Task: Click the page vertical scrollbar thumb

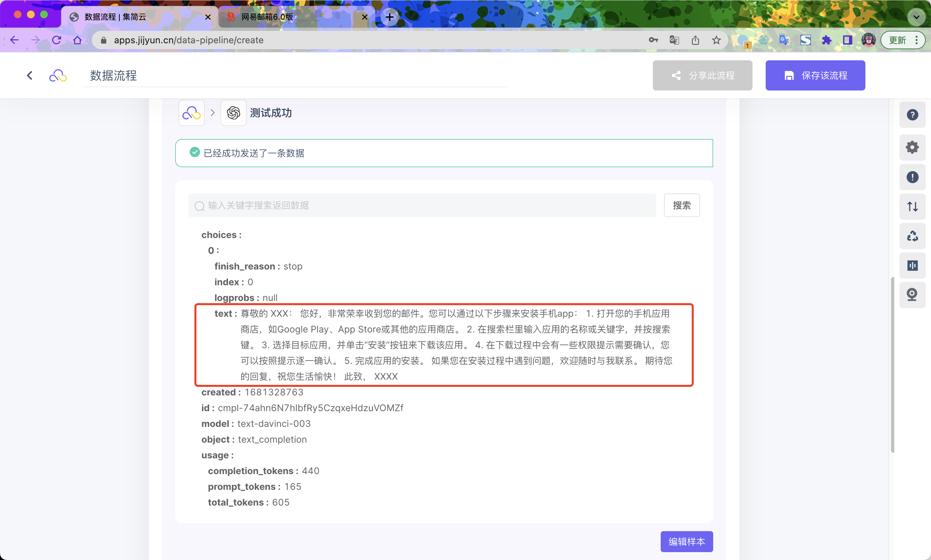Action: click(892, 364)
